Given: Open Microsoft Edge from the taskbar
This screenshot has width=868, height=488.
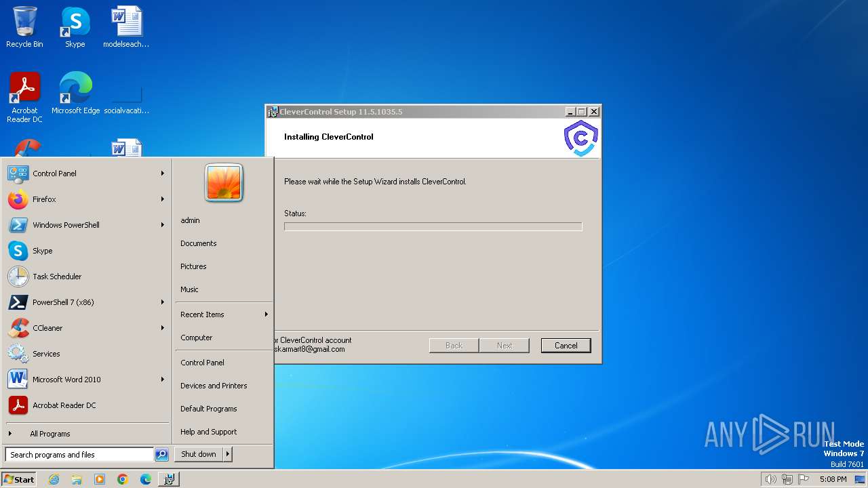Looking at the screenshot, I should 146,479.
